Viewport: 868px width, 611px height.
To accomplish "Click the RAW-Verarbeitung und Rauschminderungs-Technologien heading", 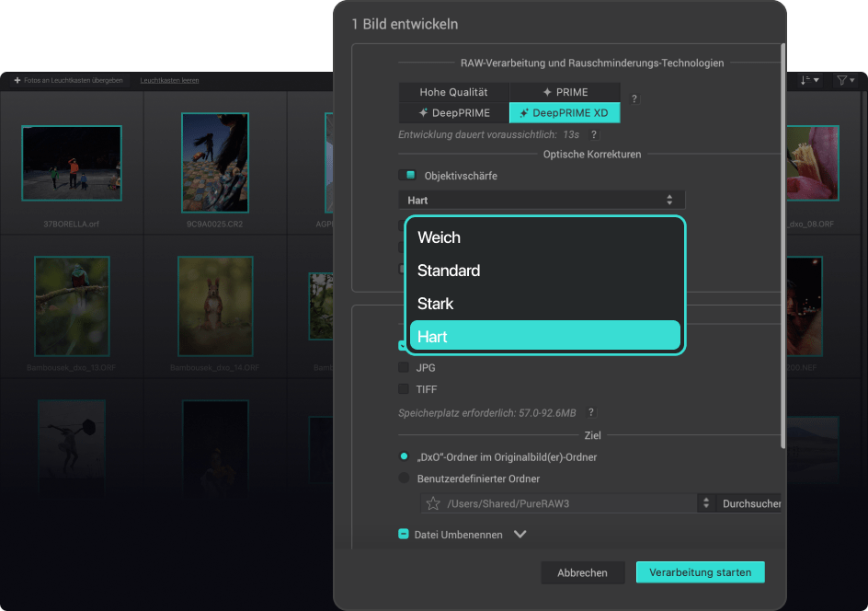I will pyautogui.click(x=592, y=63).
